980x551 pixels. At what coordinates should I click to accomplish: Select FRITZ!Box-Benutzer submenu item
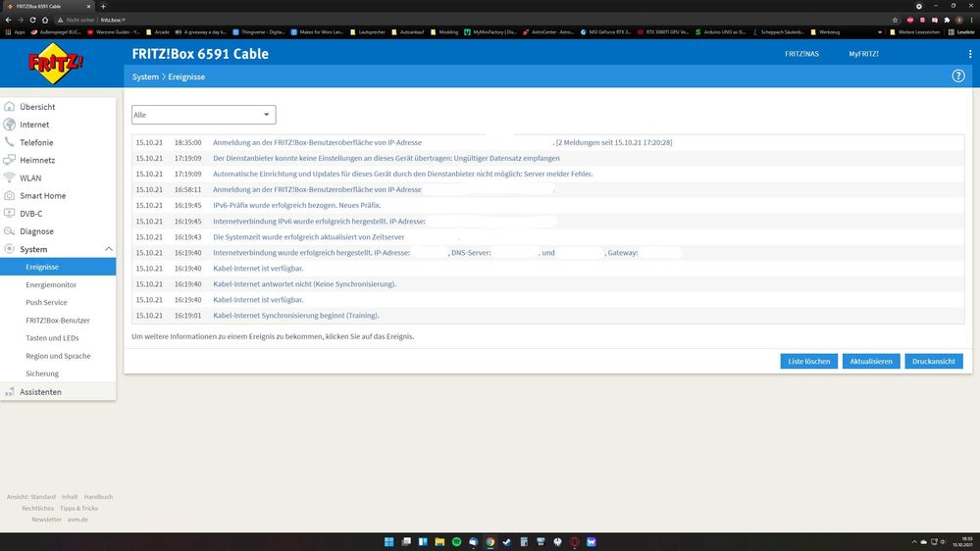[x=58, y=321]
